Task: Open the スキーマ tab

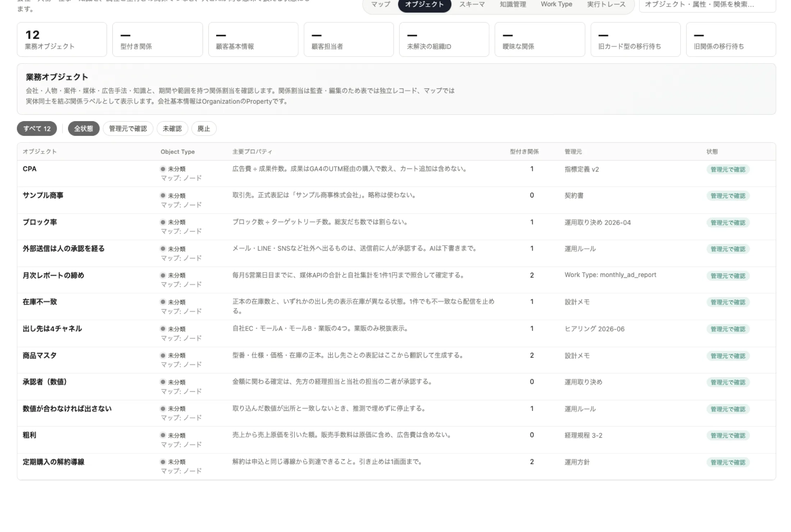Action: tap(472, 4)
